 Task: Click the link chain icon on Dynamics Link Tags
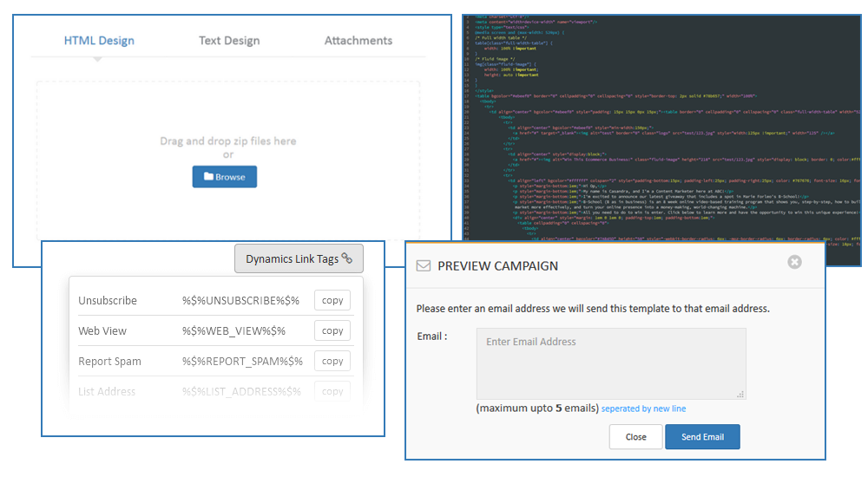(347, 258)
